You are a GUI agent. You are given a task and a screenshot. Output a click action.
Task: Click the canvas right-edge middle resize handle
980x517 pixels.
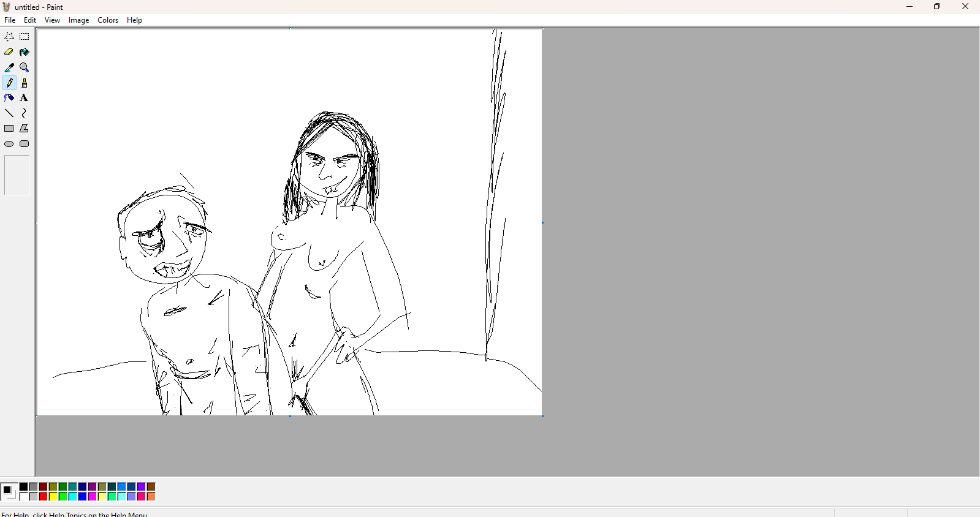(x=543, y=223)
